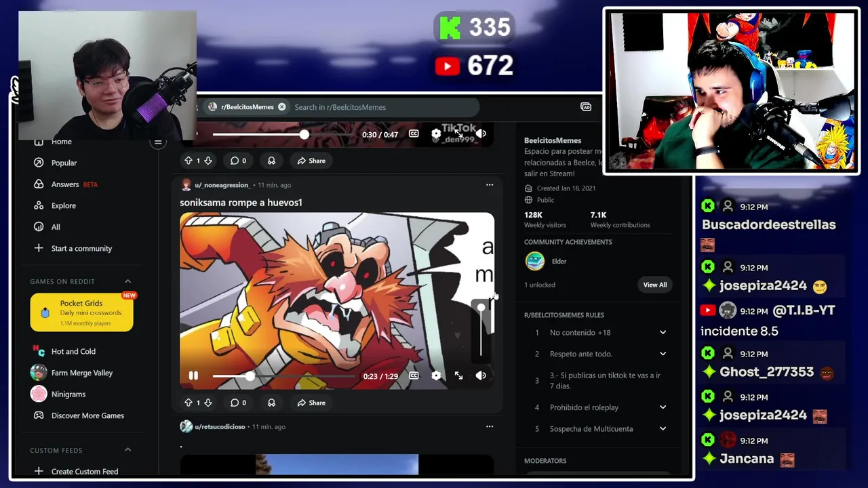Toggle captions on the 0:30 / 0:47 video
868x488 pixels.
[414, 134]
